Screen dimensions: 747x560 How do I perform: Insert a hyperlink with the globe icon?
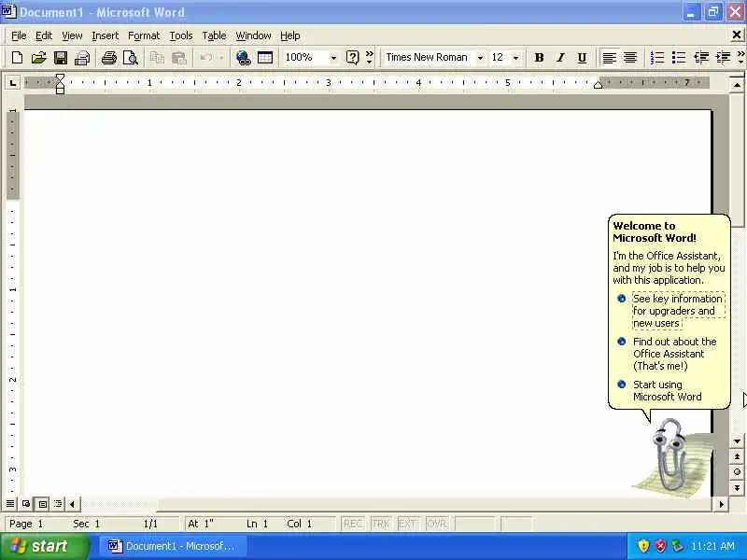click(x=243, y=58)
